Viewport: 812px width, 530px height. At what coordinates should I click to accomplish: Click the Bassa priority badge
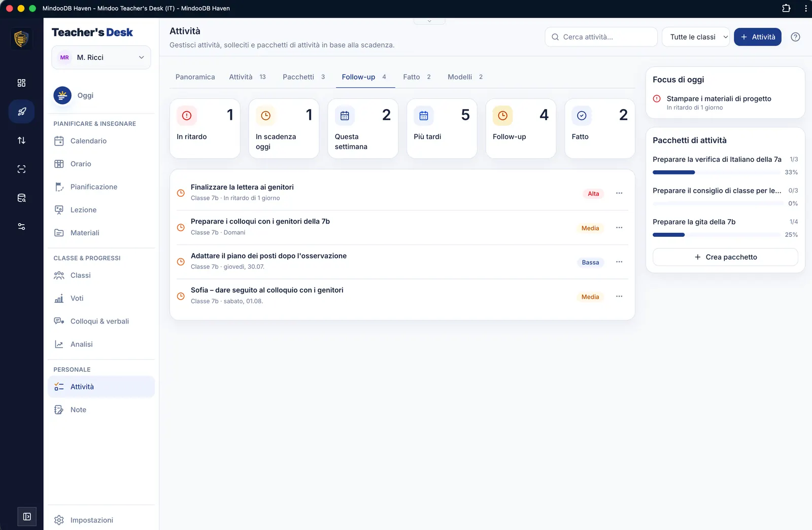[590, 262]
